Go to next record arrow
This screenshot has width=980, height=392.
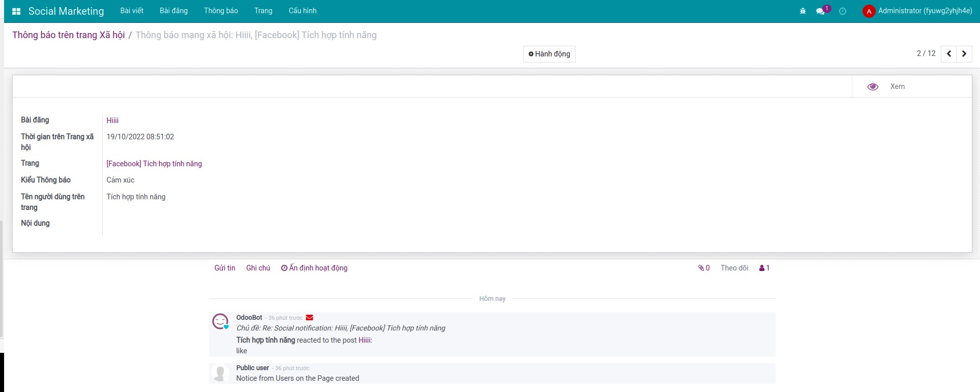point(964,54)
